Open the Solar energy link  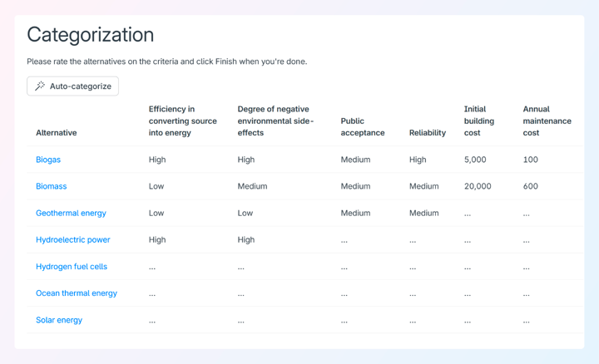click(59, 320)
